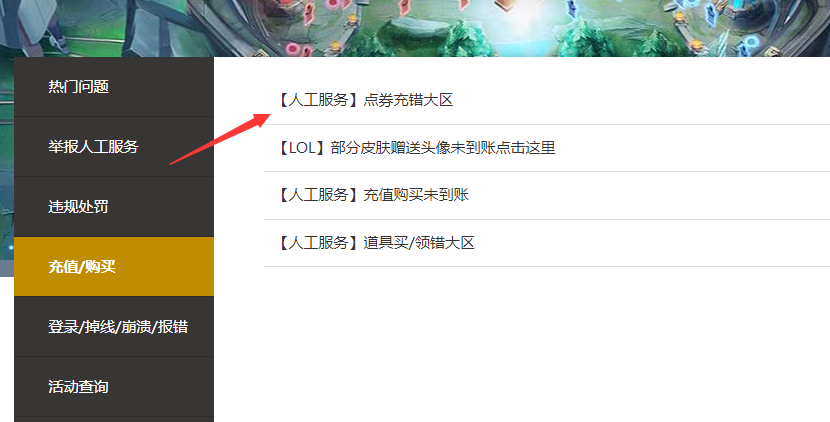The height and width of the screenshot is (422, 830).
Task: Click the partially visible item below 活动查询
Action: coord(114,419)
